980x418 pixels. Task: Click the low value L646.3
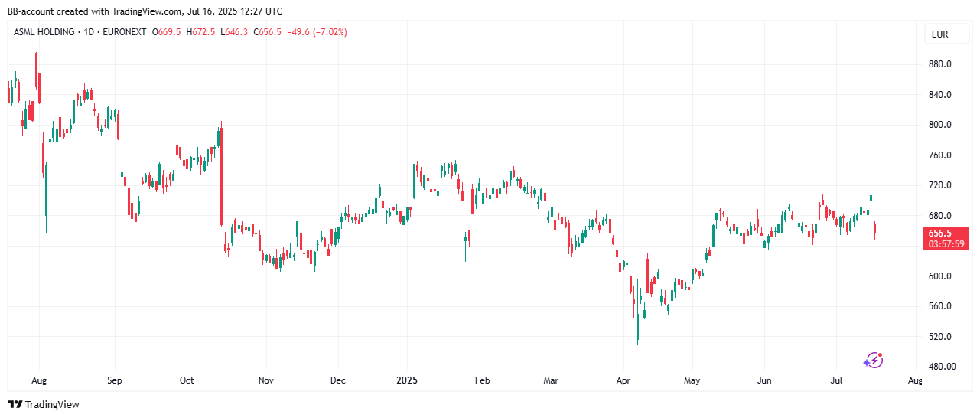tap(234, 32)
